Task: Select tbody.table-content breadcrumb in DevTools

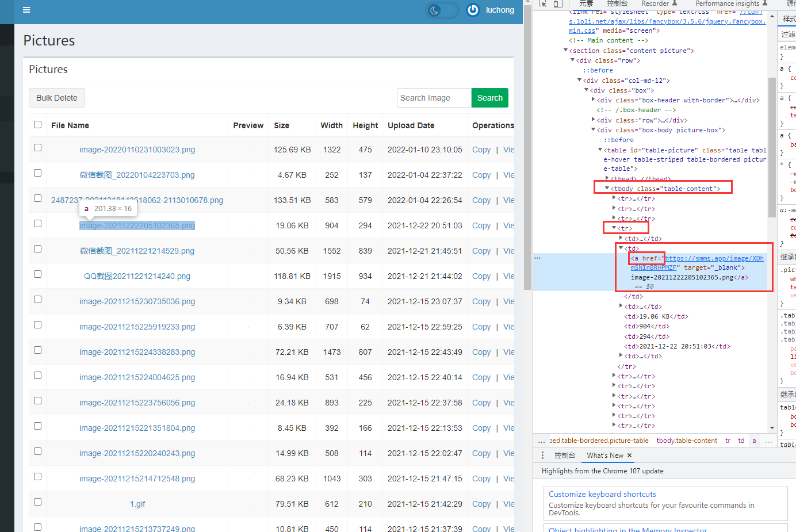Action: [x=687, y=441]
